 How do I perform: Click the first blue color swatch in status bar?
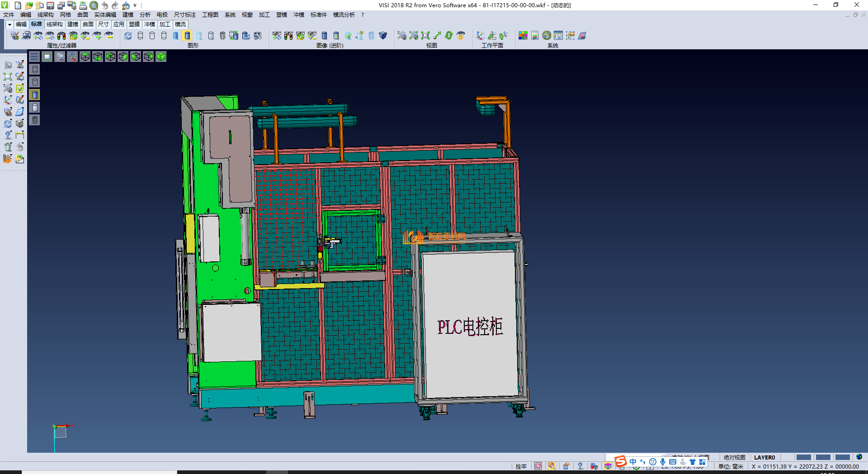click(803, 457)
